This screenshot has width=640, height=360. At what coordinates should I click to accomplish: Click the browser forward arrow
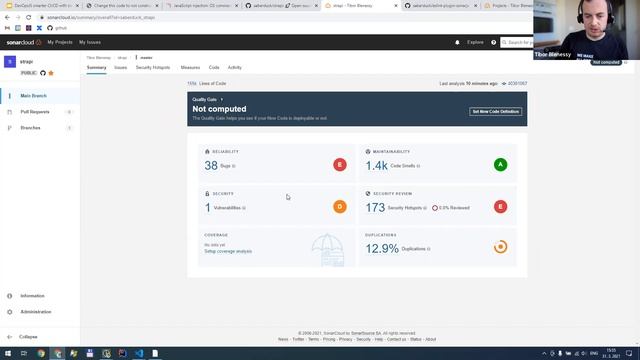(x=18, y=18)
